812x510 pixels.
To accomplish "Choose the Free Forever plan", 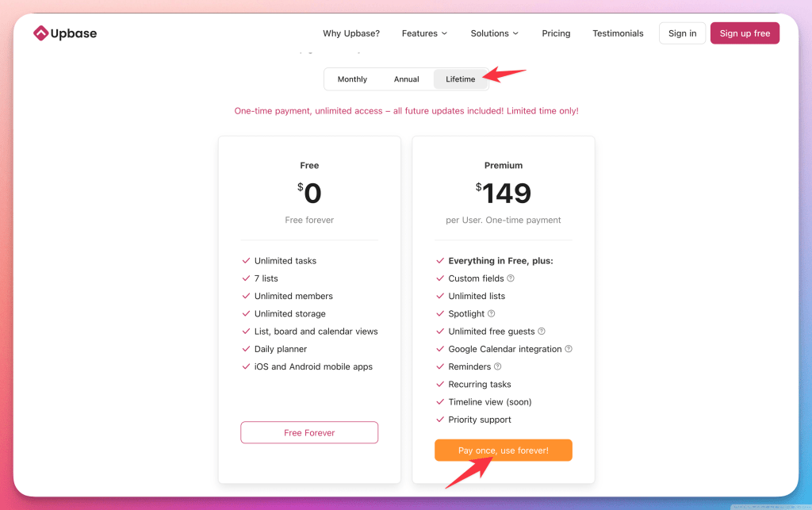I will [309, 433].
